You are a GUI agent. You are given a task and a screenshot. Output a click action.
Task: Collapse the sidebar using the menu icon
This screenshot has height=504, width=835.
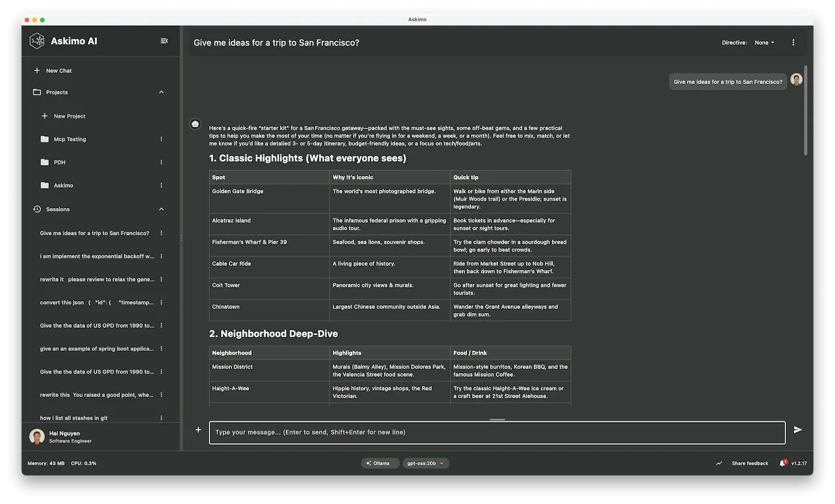164,41
